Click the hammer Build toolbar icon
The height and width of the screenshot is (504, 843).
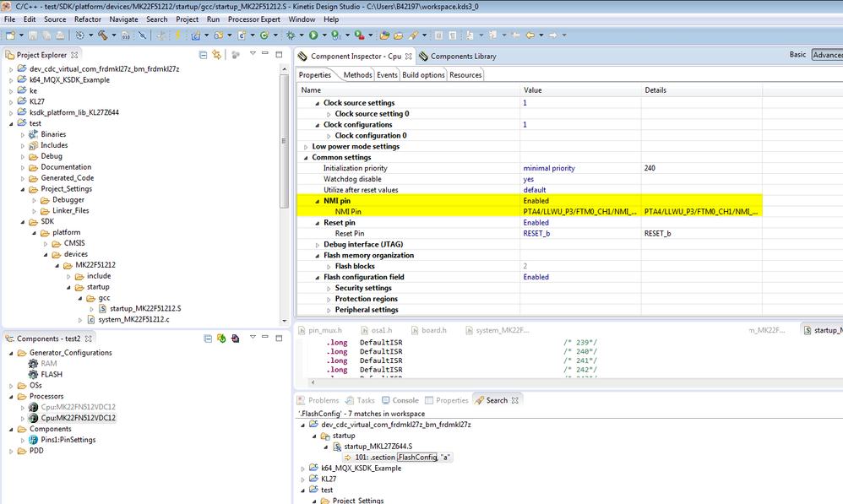pos(102,35)
